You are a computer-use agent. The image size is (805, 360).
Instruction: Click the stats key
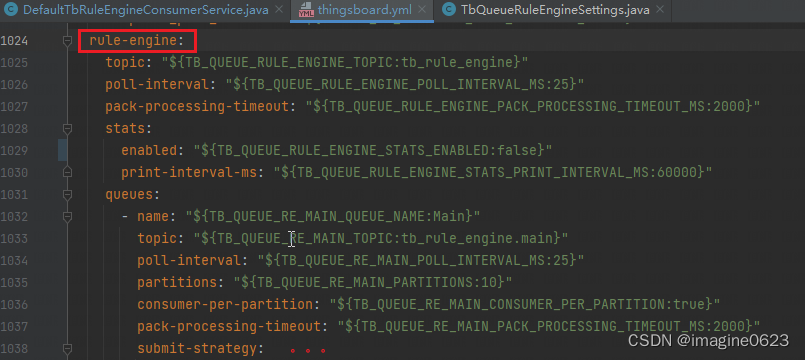125,128
